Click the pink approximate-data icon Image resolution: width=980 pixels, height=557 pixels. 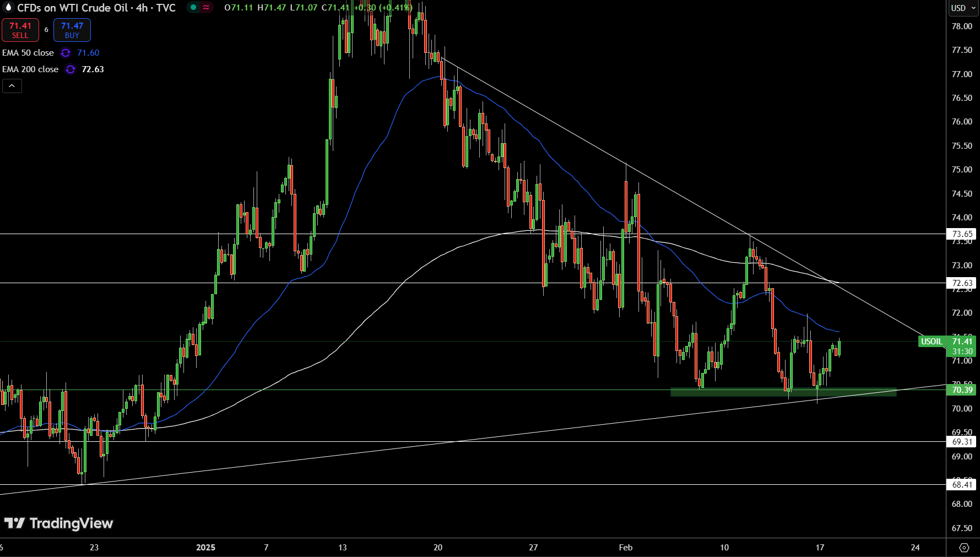[206, 8]
